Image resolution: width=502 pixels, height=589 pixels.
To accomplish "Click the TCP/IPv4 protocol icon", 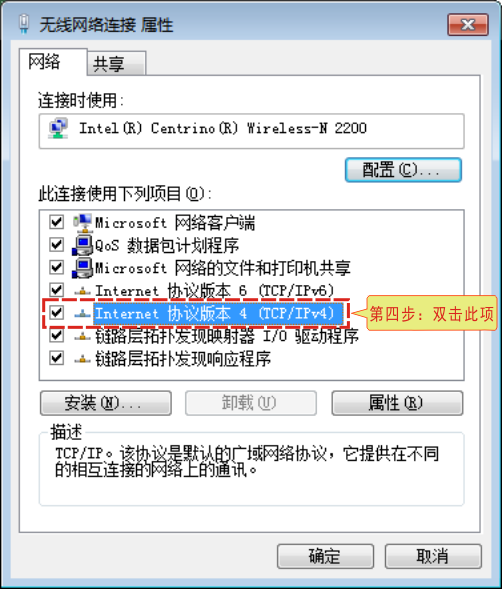I will pyautogui.click(x=83, y=313).
